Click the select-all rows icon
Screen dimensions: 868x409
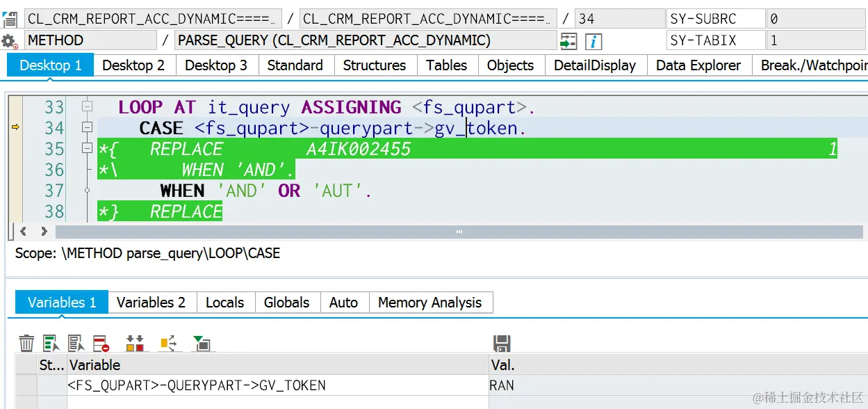(51, 343)
